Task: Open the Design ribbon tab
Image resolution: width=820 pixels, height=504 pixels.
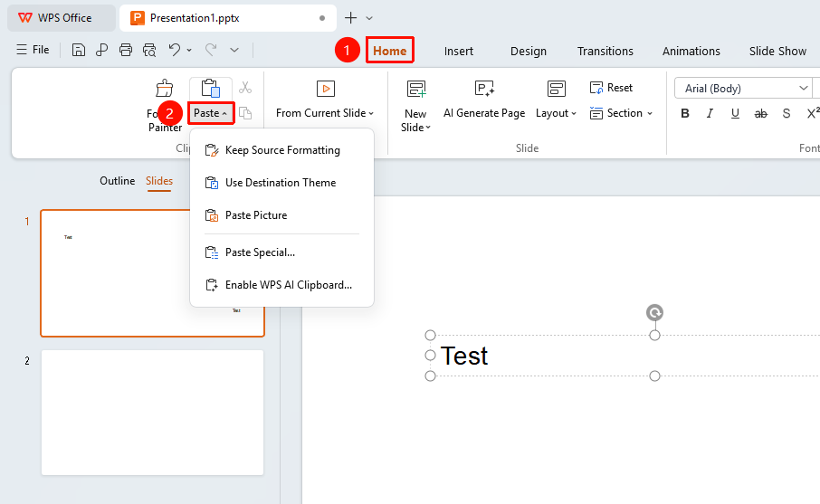Action: 529,52
